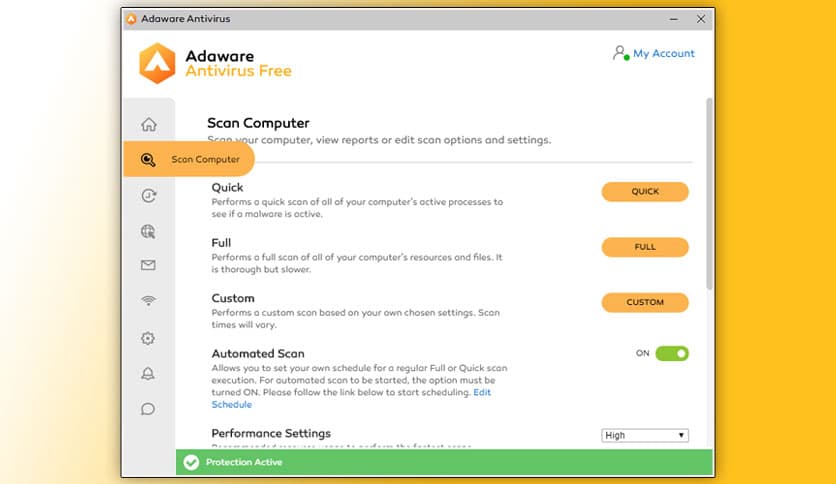This screenshot has width=836, height=484.
Task: Select the Scan Computer magnifier icon
Action: pyautogui.click(x=148, y=160)
